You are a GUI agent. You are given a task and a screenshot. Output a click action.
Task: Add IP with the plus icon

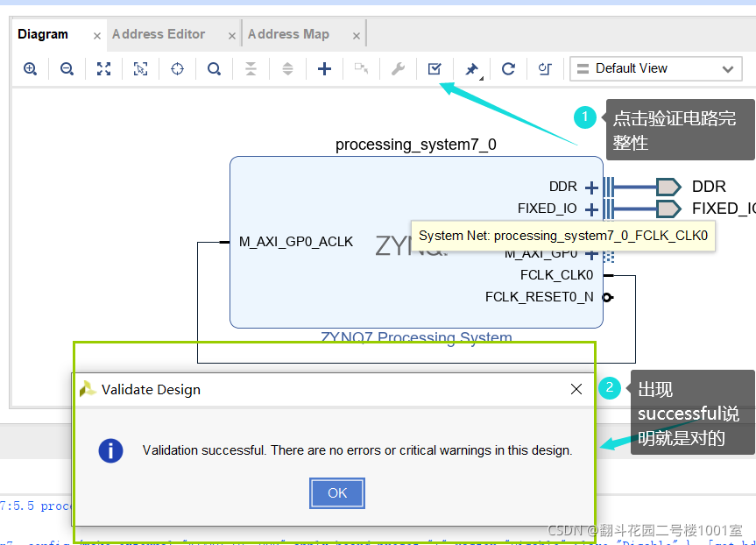324,69
